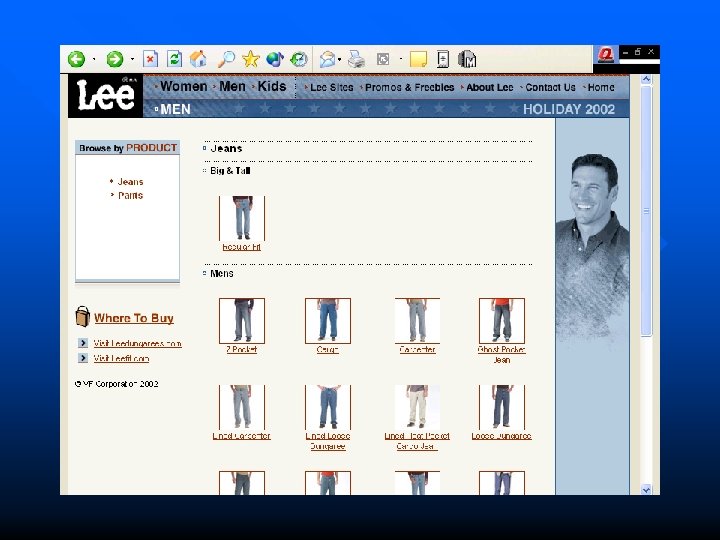Open the 7 Pocket jeans link
The width and height of the screenshot is (720, 540).
242,349
